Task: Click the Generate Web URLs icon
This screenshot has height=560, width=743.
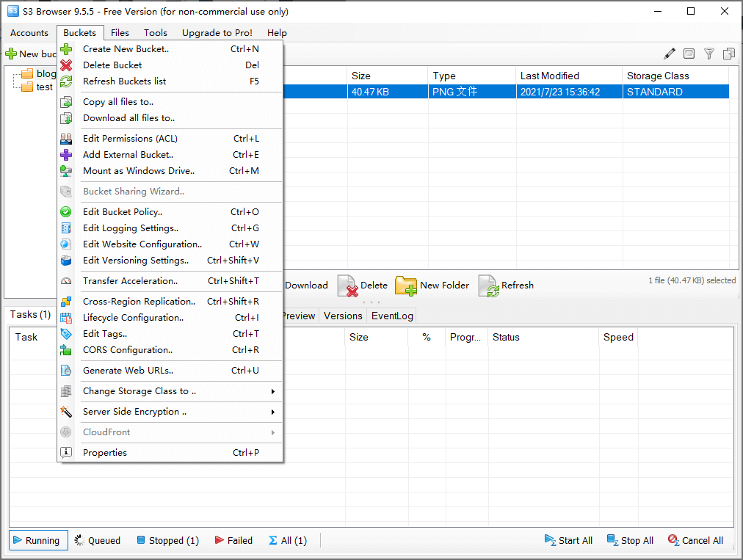Action: tap(66, 371)
